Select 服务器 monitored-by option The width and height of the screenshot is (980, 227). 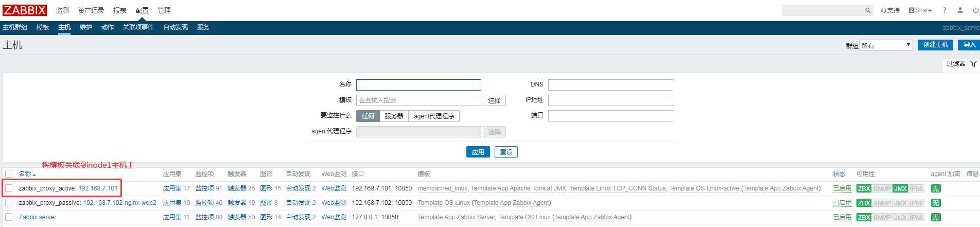[x=394, y=116]
